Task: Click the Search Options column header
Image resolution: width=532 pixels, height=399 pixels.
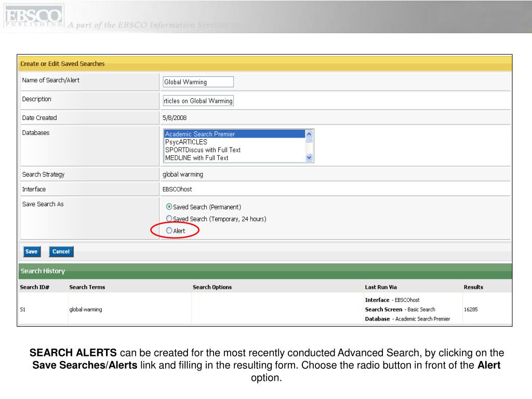Action: click(212, 287)
